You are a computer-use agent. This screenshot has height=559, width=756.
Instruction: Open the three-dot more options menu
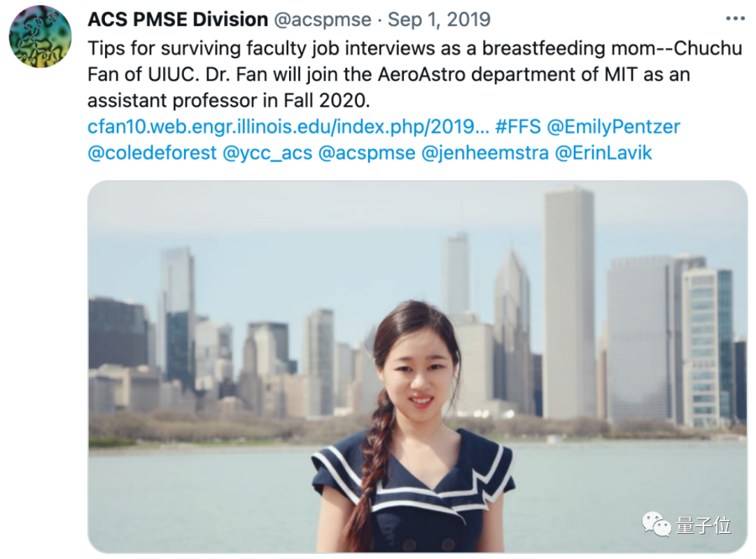point(735,18)
